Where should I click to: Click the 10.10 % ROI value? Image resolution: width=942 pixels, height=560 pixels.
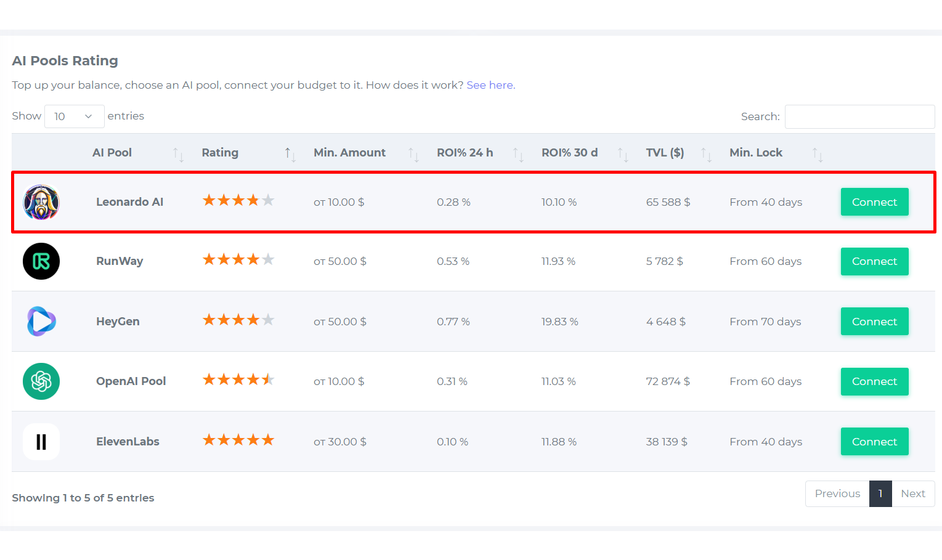[559, 202]
